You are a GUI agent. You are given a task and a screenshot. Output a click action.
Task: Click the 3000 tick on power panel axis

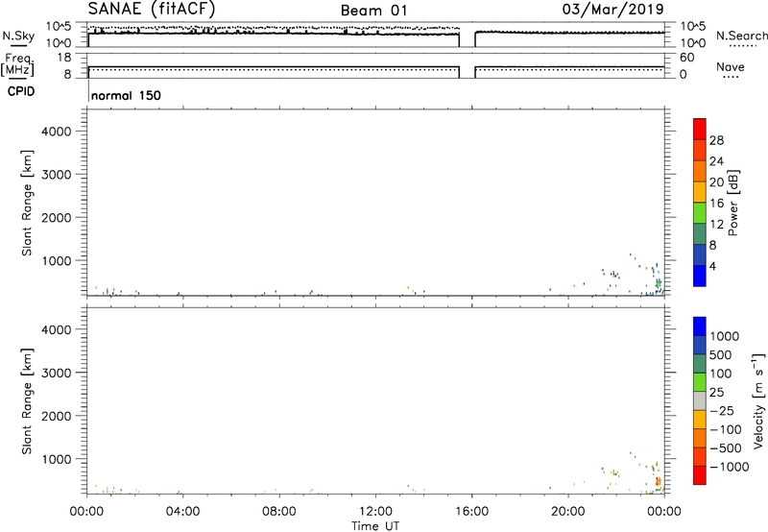click(x=57, y=175)
